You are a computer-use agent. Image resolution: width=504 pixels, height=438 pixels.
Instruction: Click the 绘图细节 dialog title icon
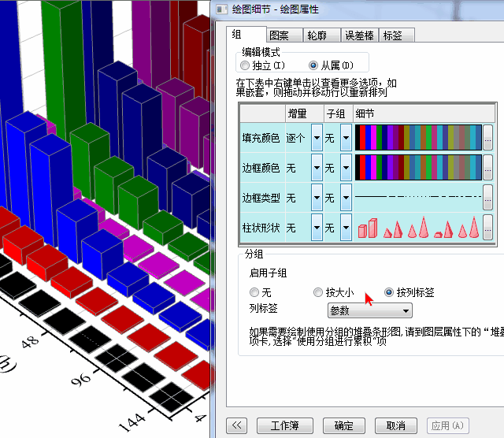click(220, 9)
